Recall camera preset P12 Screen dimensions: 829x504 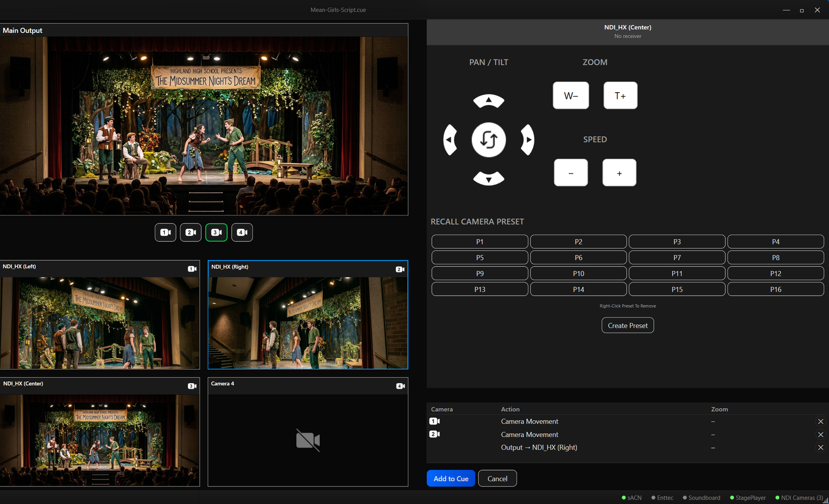776,273
